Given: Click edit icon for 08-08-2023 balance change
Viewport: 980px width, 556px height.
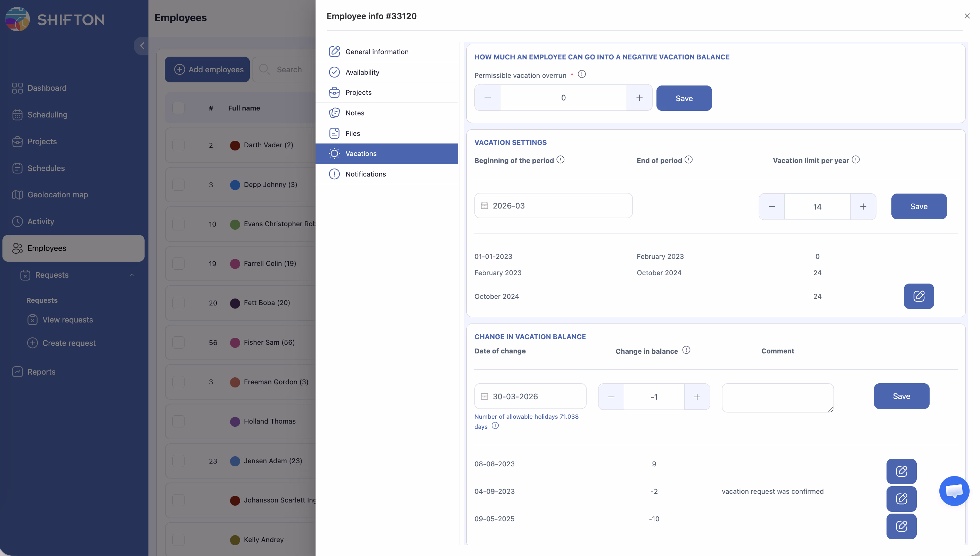Looking at the screenshot, I should [901, 471].
